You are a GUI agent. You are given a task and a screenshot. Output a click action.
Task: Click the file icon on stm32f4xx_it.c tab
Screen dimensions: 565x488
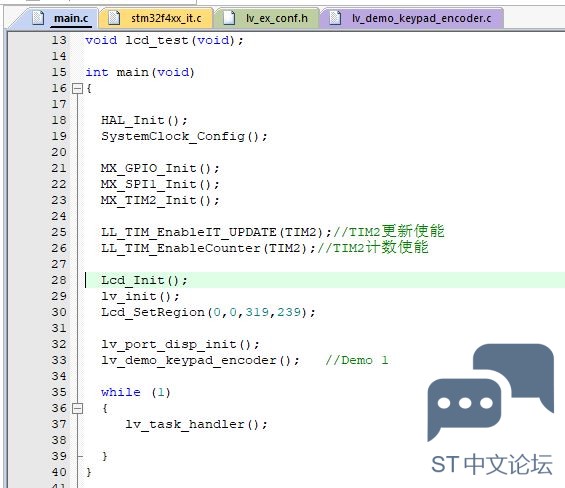pyautogui.click(x=114, y=18)
